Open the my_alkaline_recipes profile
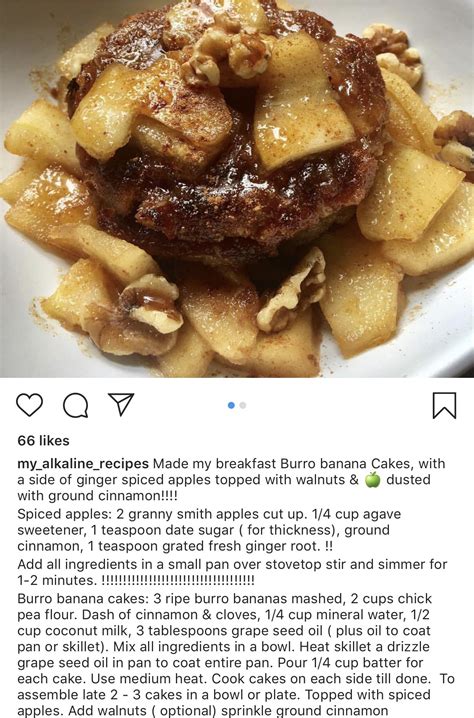 tap(83, 464)
